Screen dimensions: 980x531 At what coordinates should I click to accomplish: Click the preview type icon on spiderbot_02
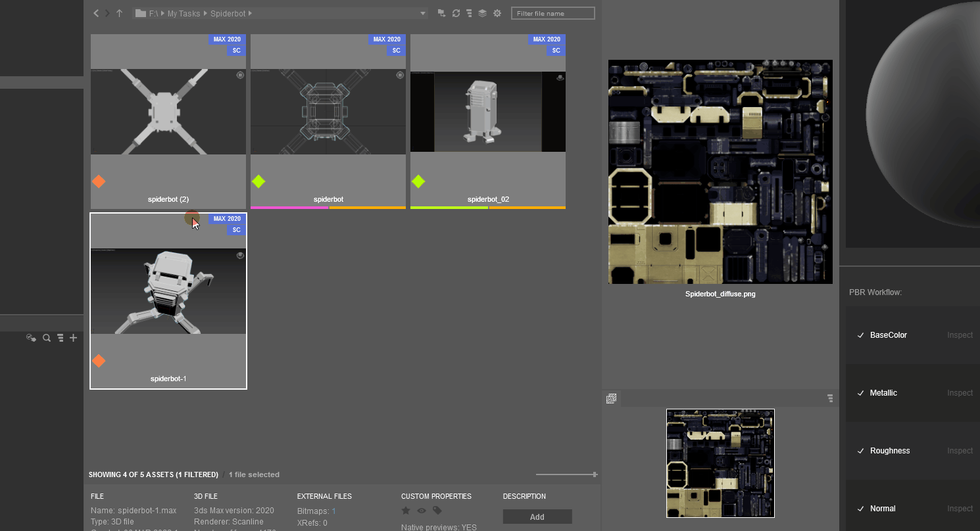560,78
